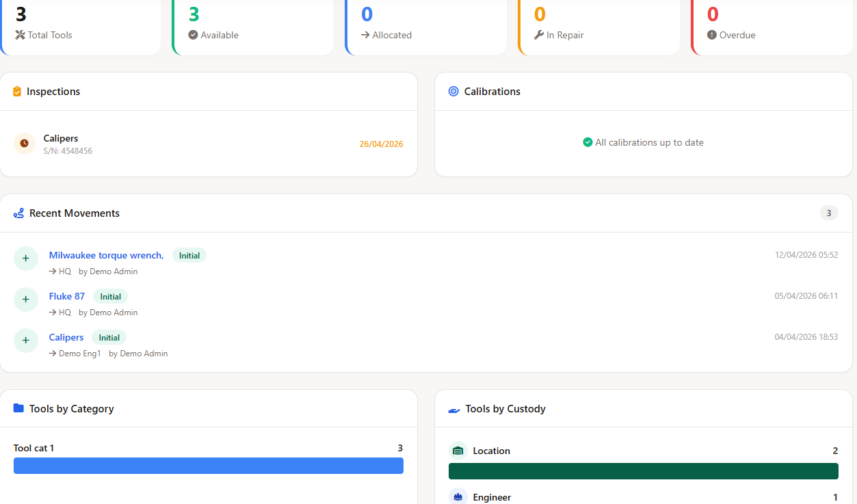
Task: Click the Total Tools wrench icon
Action: pos(20,35)
